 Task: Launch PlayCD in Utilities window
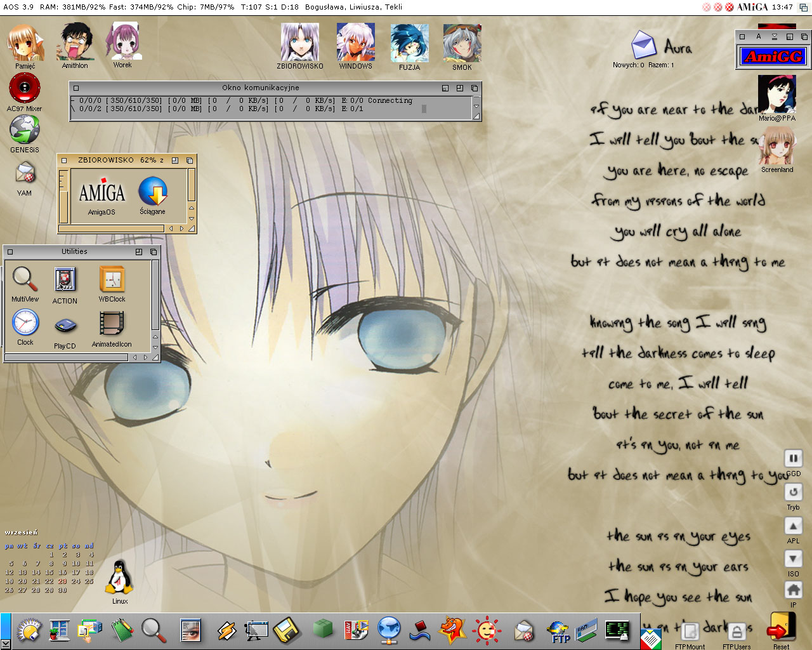coord(65,326)
